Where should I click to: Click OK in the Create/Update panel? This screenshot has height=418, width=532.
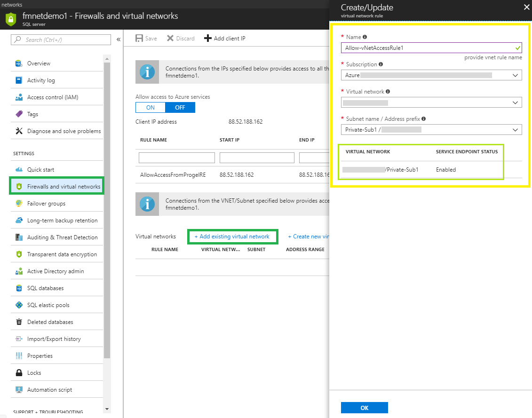coord(365,408)
